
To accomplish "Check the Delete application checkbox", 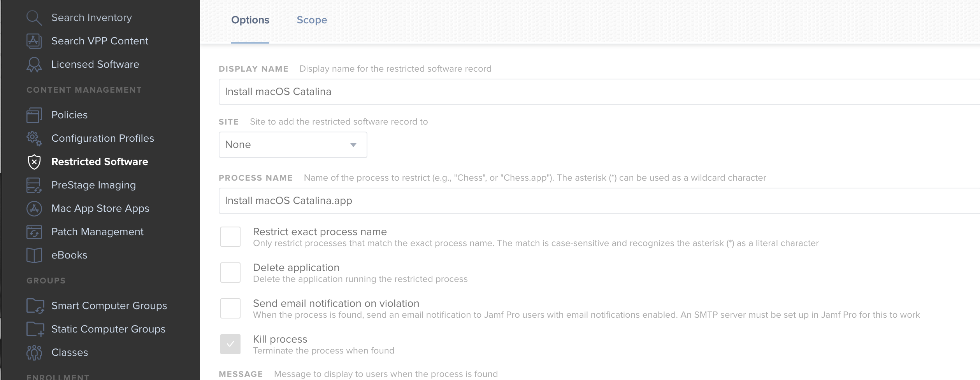I will pyautogui.click(x=230, y=273).
